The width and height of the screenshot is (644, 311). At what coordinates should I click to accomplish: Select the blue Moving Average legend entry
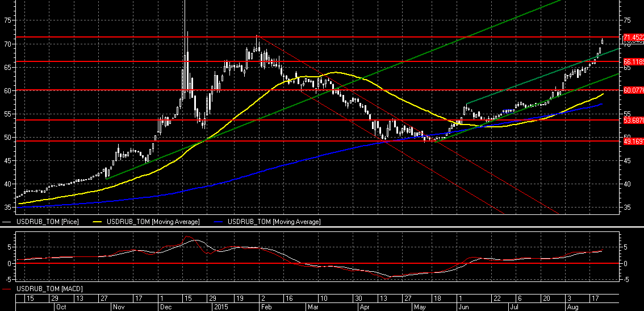coord(274,221)
